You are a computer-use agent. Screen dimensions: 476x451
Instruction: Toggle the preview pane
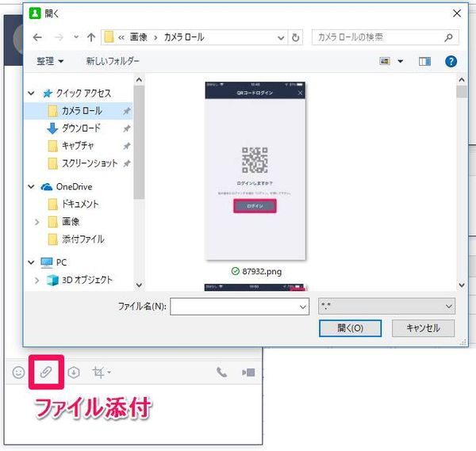click(x=424, y=62)
